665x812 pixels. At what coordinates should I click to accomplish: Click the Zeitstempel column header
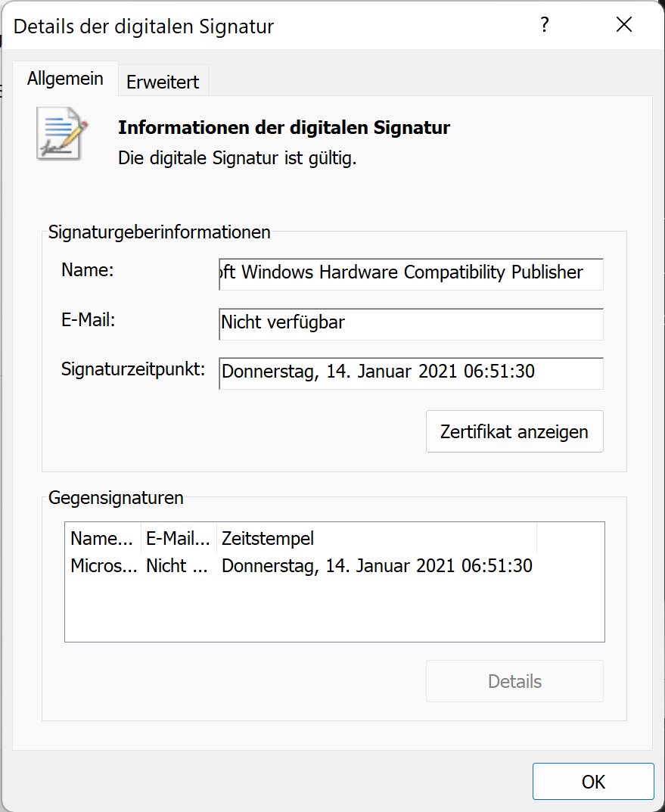(x=377, y=538)
